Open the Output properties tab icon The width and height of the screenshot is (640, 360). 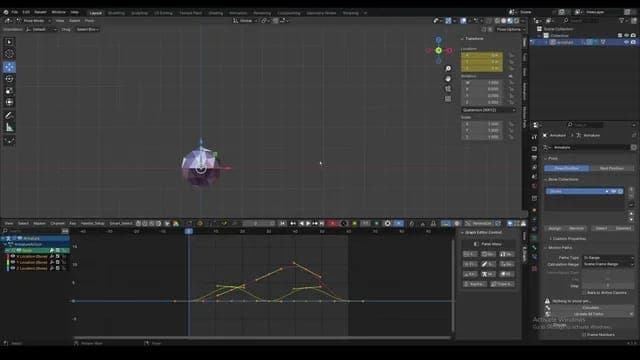tap(534, 158)
